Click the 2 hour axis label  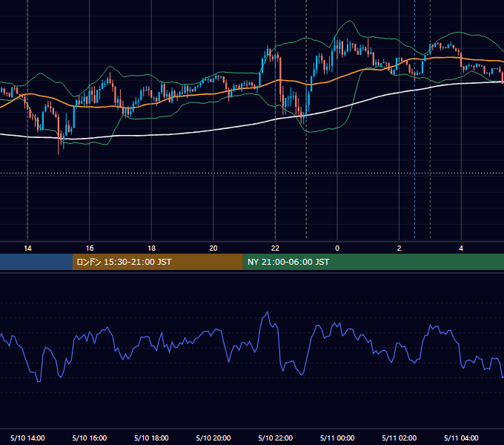[x=399, y=248]
